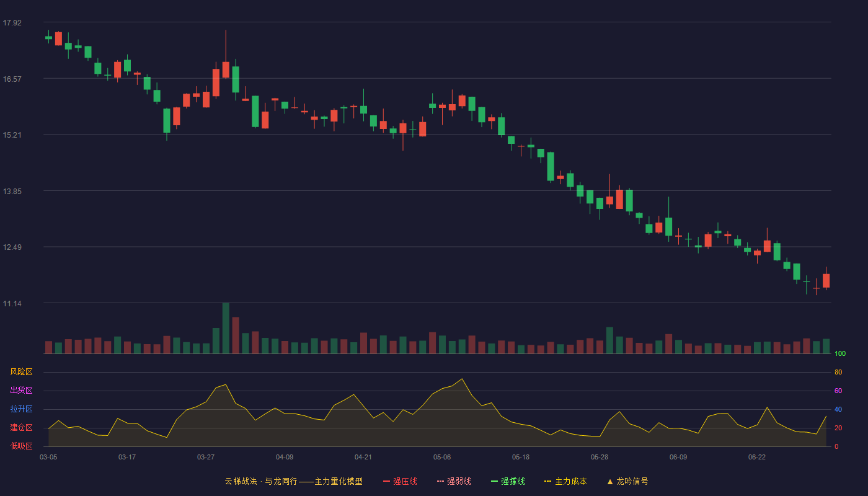Toggle the 强压线 legend entry
Image resolution: width=868 pixels, height=496 pixels.
[400, 481]
